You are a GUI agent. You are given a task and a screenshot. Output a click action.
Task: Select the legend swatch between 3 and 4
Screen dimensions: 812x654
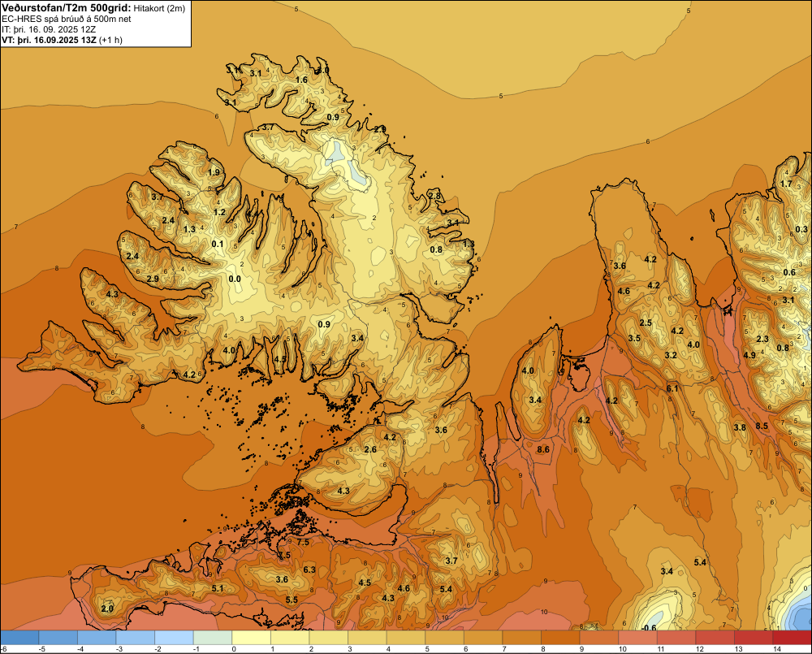pyautogui.click(x=368, y=638)
